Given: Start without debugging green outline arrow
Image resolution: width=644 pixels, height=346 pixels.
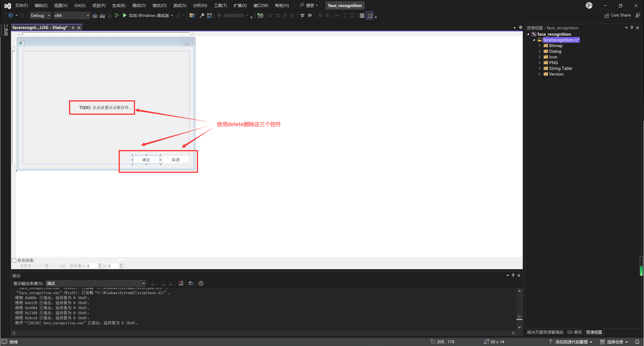Looking at the screenshot, I should coord(117,16).
